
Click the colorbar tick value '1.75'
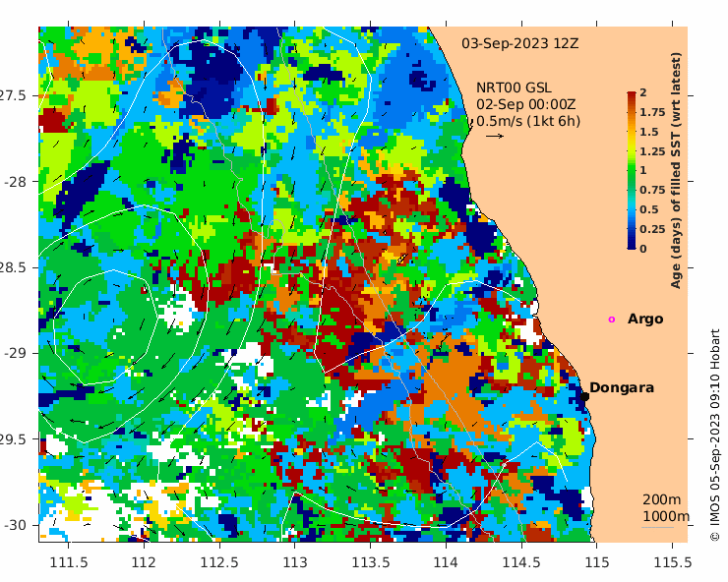(x=652, y=112)
